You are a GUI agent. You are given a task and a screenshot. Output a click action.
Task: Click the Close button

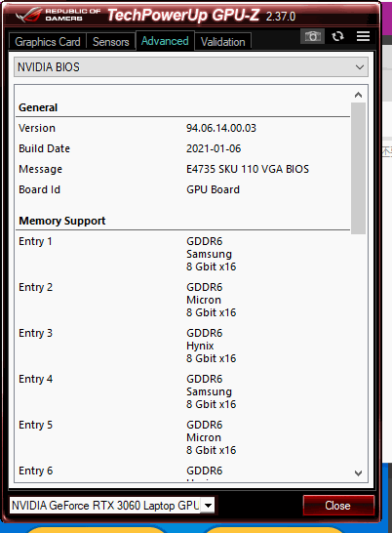338,506
